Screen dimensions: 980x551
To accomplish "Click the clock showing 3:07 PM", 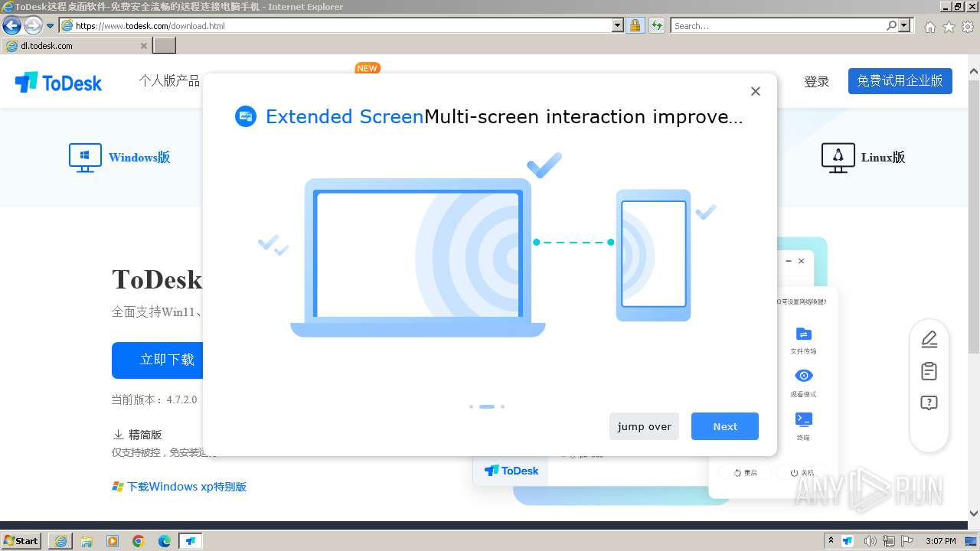I will click(x=940, y=541).
